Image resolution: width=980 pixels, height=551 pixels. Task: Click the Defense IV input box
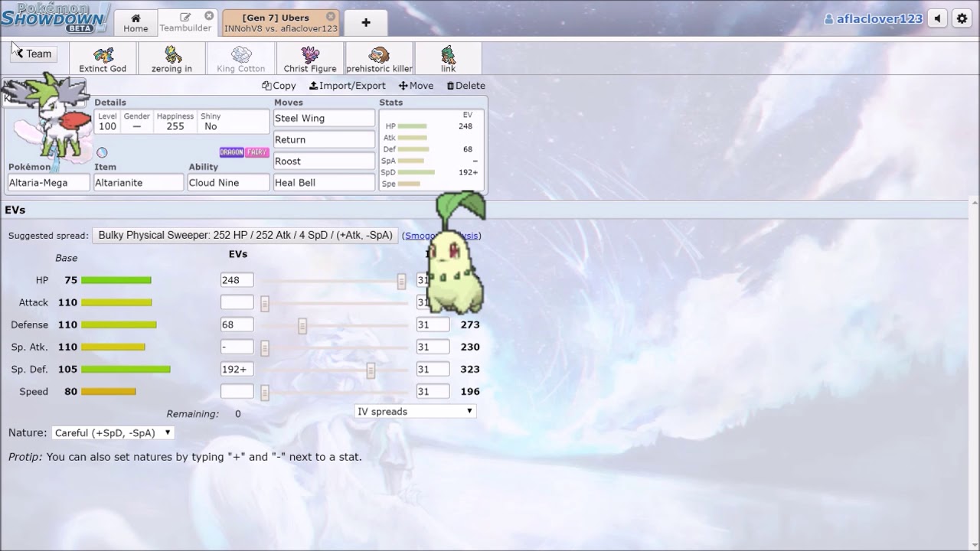tap(433, 325)
